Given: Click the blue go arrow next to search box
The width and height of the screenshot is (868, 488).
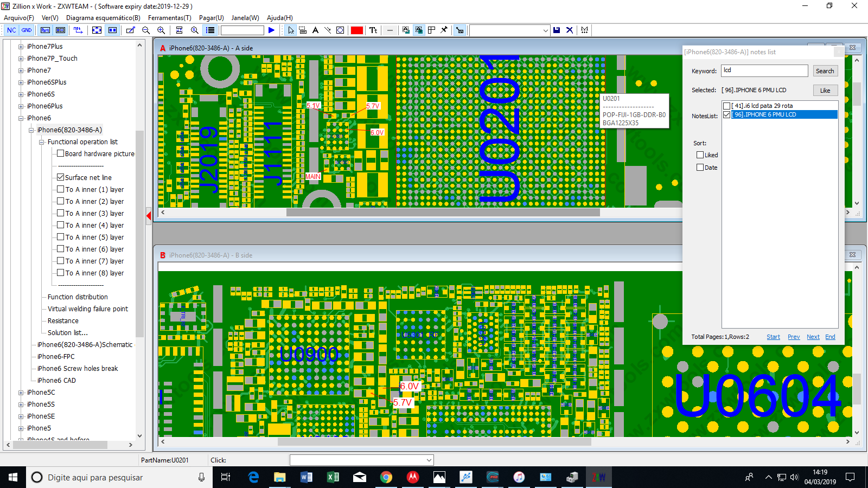Looking at the screenshot, I should point(271,30).
